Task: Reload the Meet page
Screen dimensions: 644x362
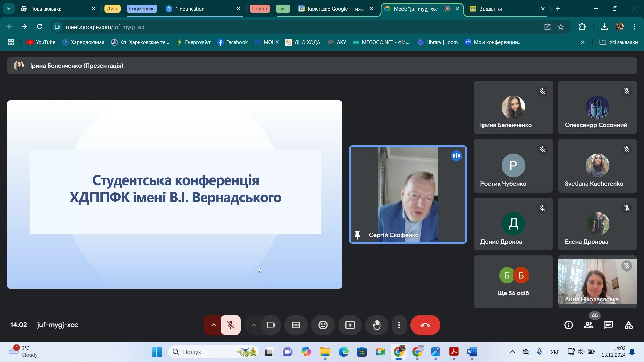Action: pos(40,27)
